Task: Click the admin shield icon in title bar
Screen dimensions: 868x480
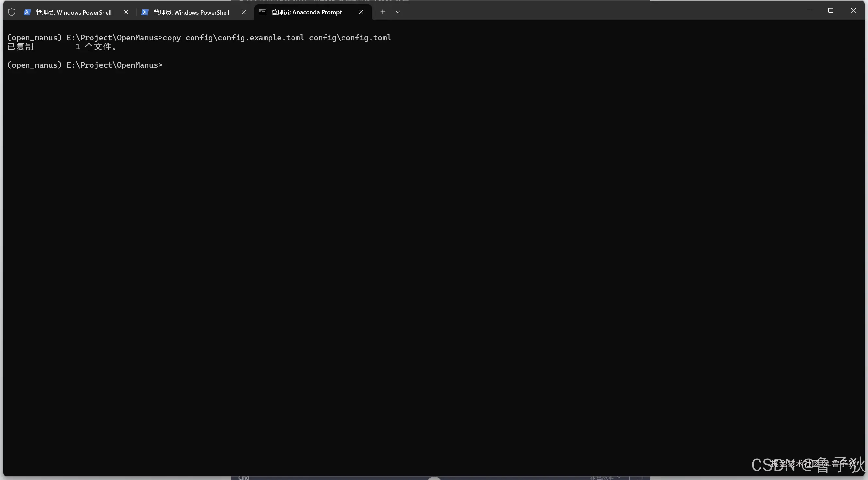Action: (x=12, y=12)
